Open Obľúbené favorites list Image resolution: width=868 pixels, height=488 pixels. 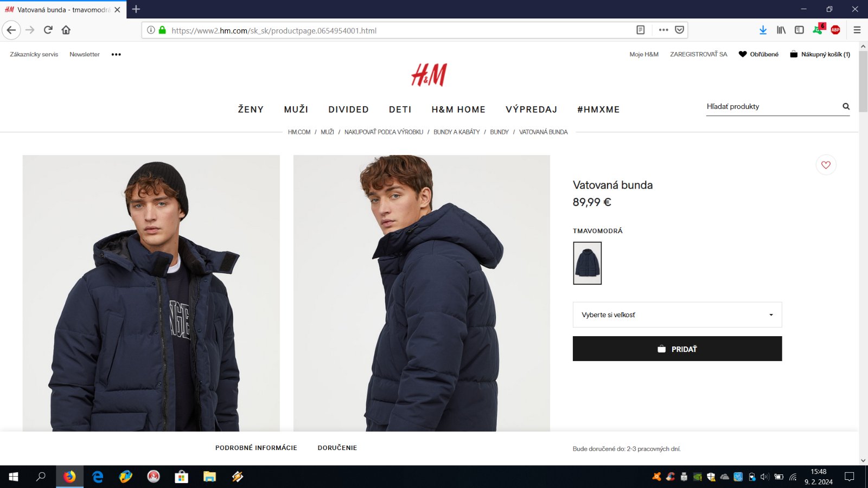(758, 54)
